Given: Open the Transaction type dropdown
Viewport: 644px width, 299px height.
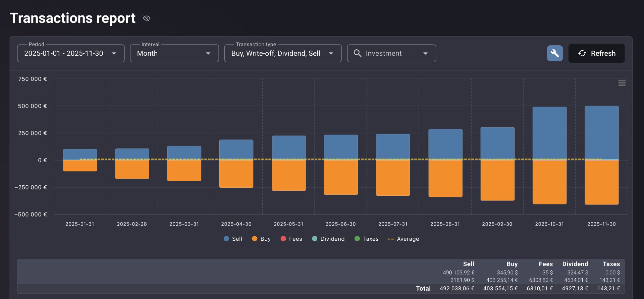Looking at the screenshot, I should pos(283,53).
